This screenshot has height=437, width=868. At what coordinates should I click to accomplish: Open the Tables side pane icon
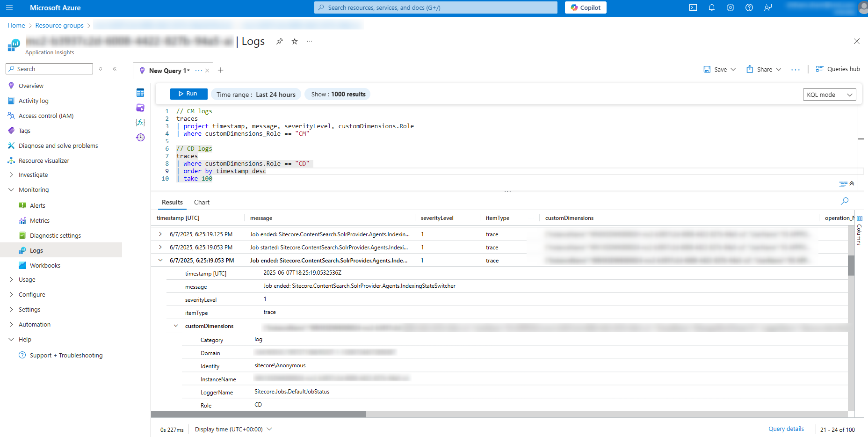pos(140,93)
